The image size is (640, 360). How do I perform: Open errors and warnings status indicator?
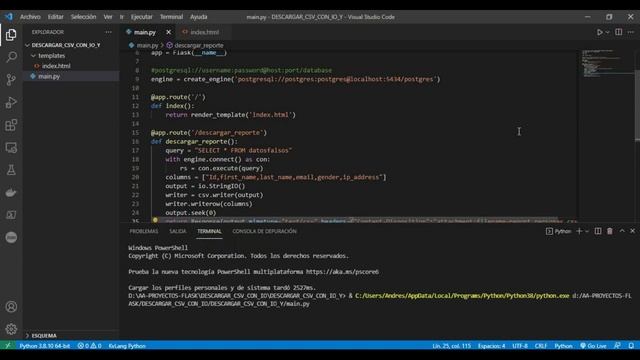[x=89, y=346]
